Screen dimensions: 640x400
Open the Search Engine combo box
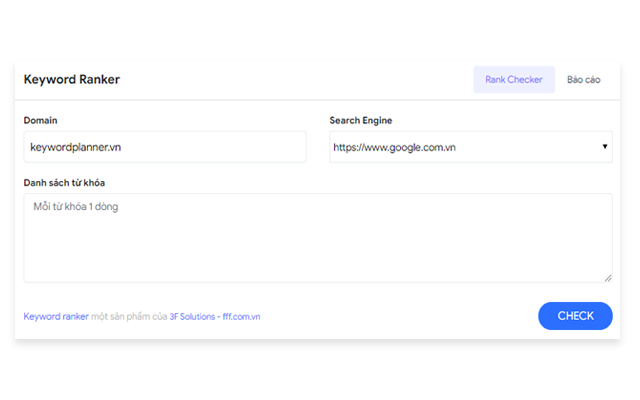pos(470,147)
